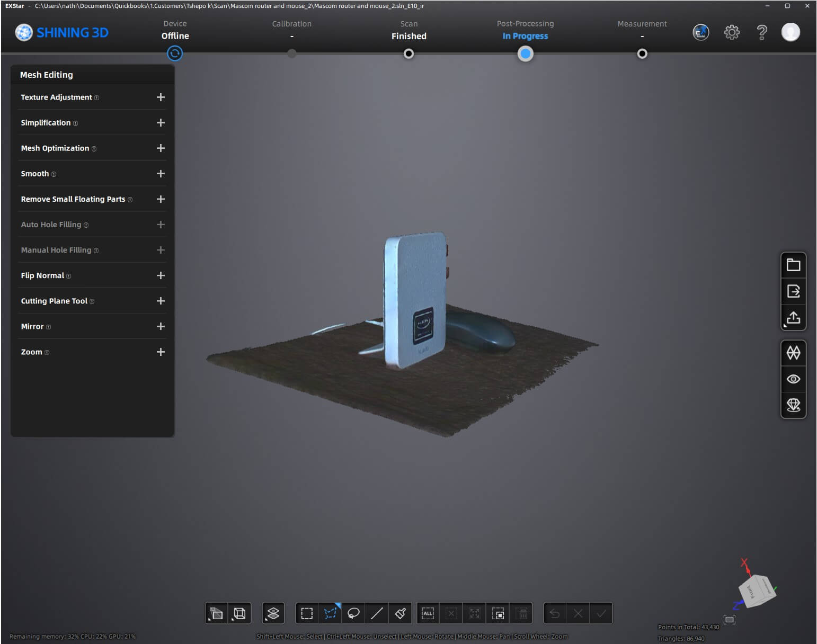Screen dimensions: 817x644
Task: Select the straight line selection tool
Action: (x=377, y=613)
